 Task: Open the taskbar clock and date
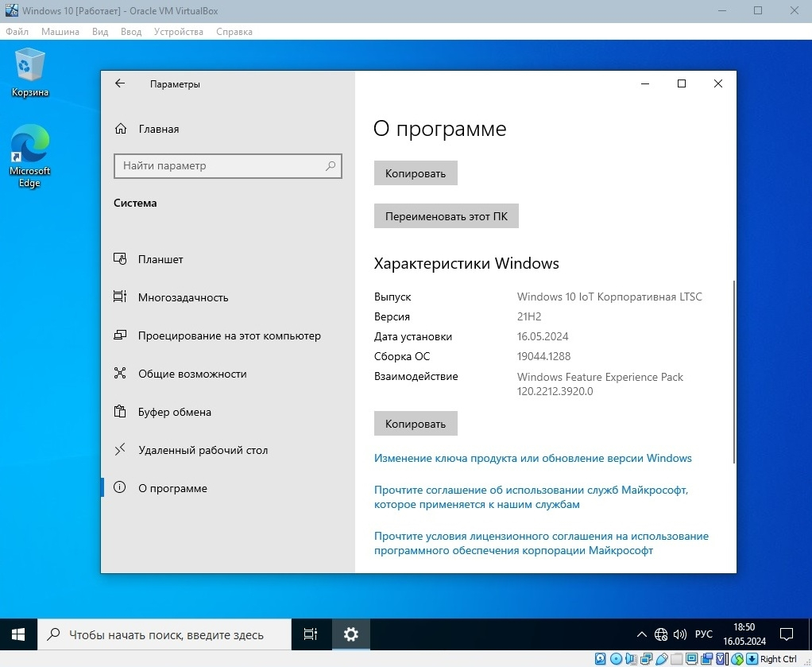click(x=744, y=634)
